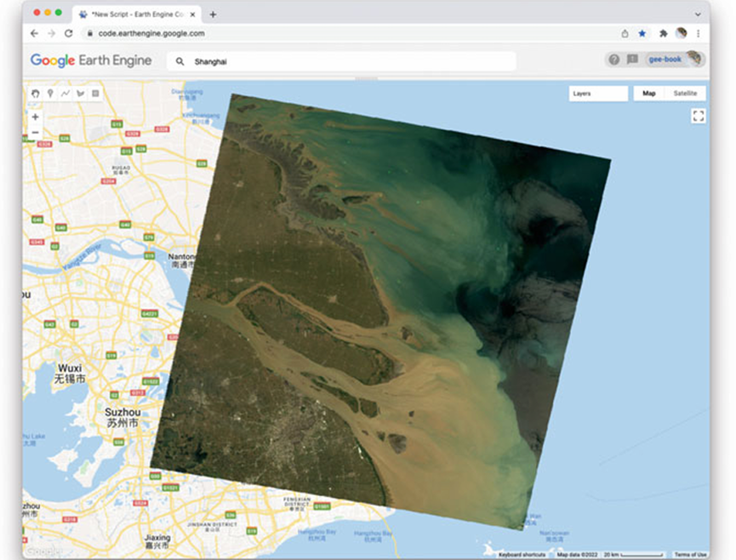Switch basemap to Map view
736x560 pixels.
648,94
